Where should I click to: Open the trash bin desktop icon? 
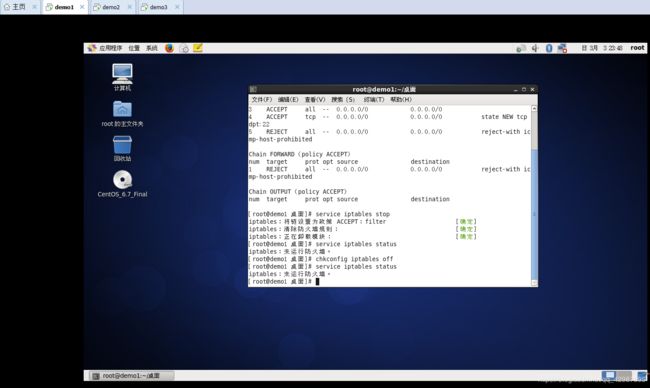pos(122,148)
